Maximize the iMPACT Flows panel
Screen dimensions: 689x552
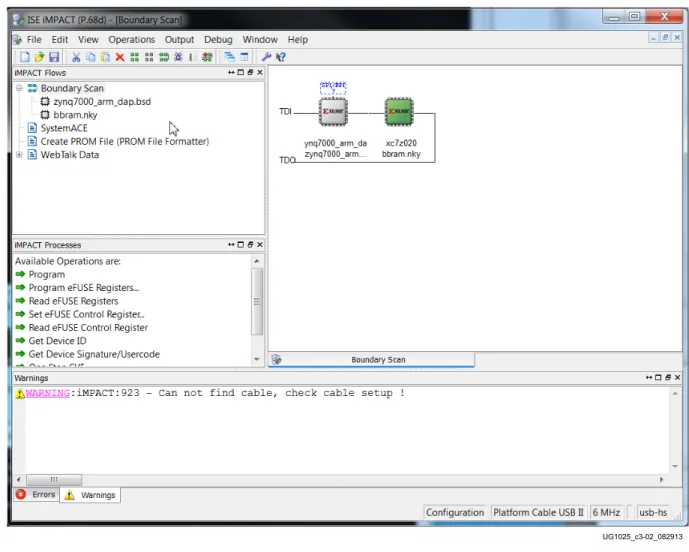point(240,72)
